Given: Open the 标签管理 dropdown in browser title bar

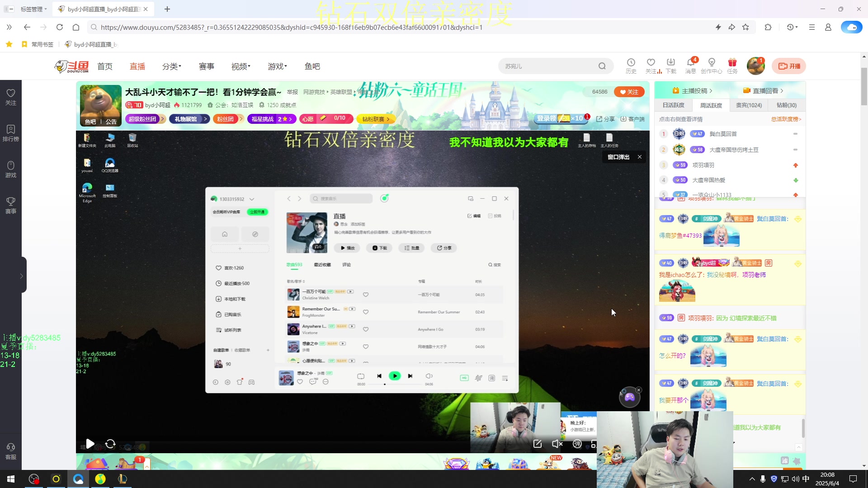Looking at the screenshot, I should (33, 9).
